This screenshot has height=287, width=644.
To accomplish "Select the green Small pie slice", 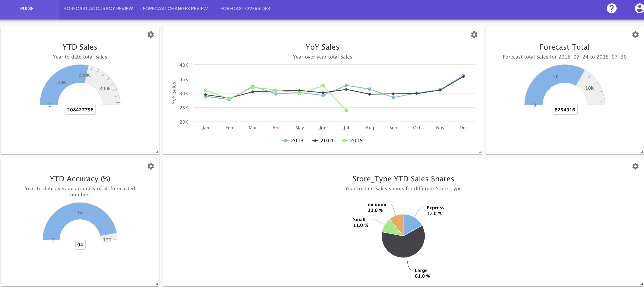I will pos(390,228).
